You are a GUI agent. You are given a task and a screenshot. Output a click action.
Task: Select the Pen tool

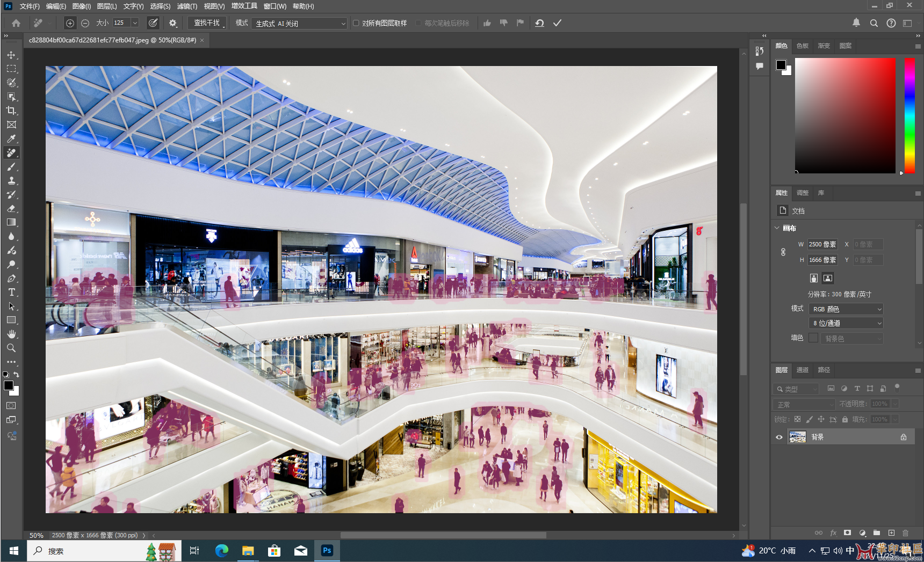[x=11, y=278]
